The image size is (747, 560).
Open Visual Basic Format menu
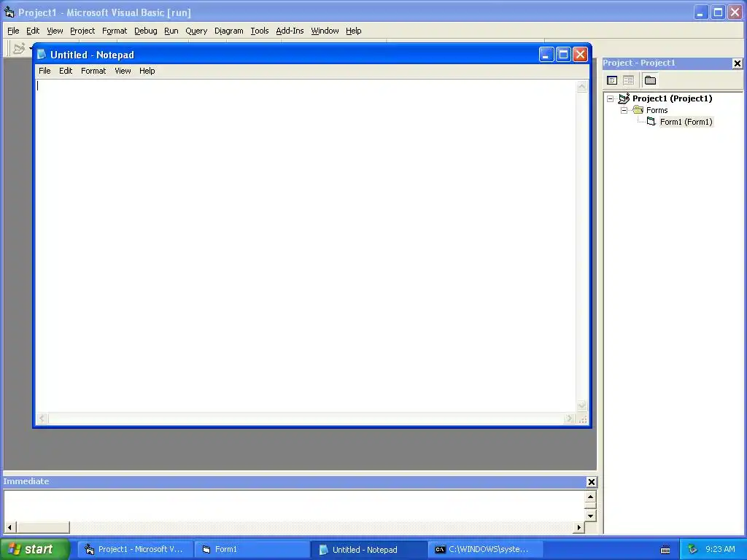coord(115,31)
